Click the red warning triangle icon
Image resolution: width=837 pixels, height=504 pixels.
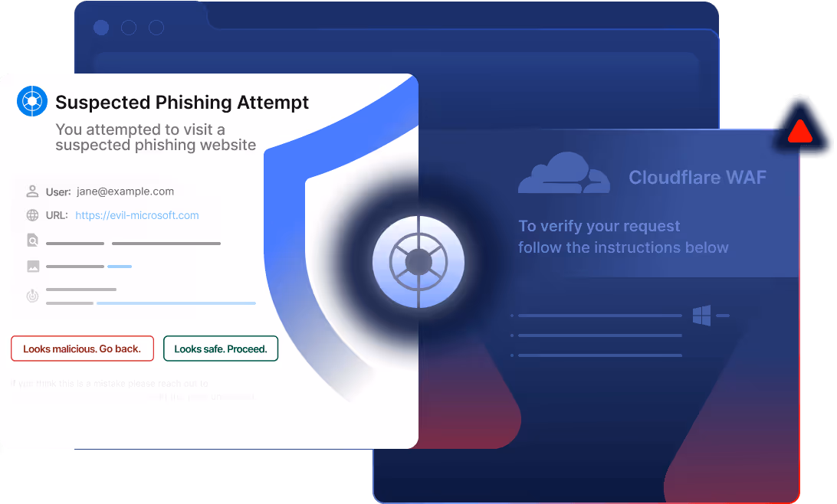pos(799,131)
